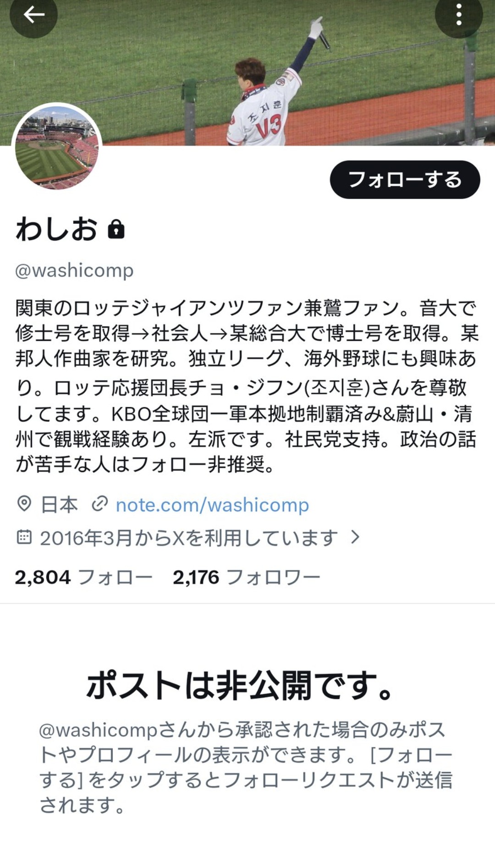Open the 2,804 フォロー following list
Image resolution: width=495 pixels, height=868 pixels.
[83, 577]
